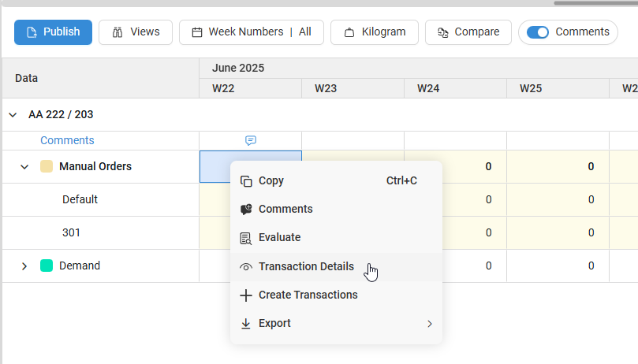Screen dimensions: 638x364
Task: Click the Comments row link
Action: [67, 141]
